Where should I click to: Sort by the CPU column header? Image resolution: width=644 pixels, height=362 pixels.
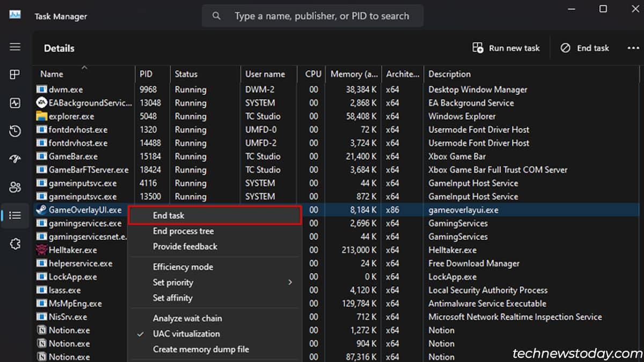point(312,74)
